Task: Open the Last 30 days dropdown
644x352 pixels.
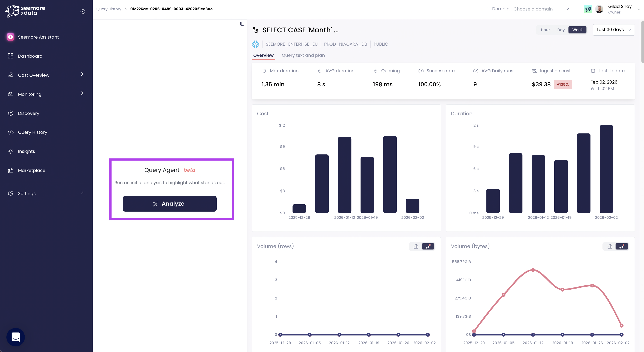Action: click(613, 30)
